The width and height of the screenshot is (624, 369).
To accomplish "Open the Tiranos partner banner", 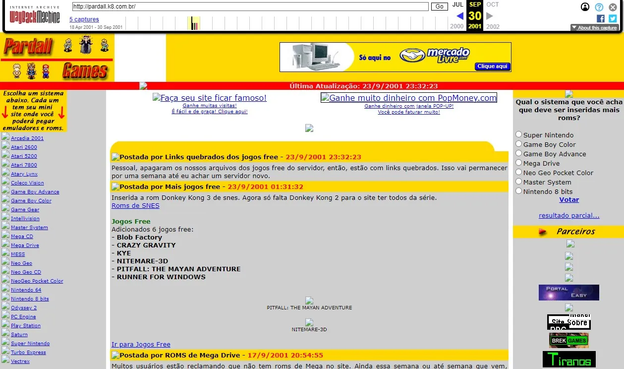I will point(569,359).
